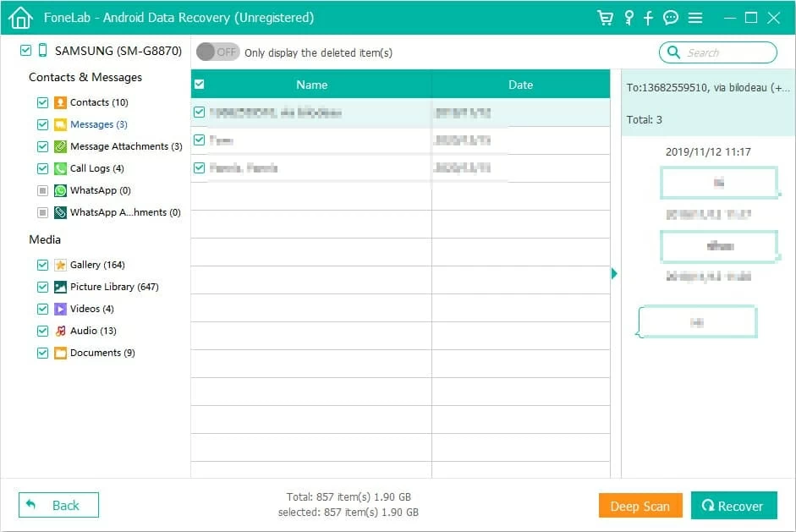This screenshot has width=796, height=532.
Task: Click the Deep Scan button
Action: pyautogui.click(x=640, y=505)
